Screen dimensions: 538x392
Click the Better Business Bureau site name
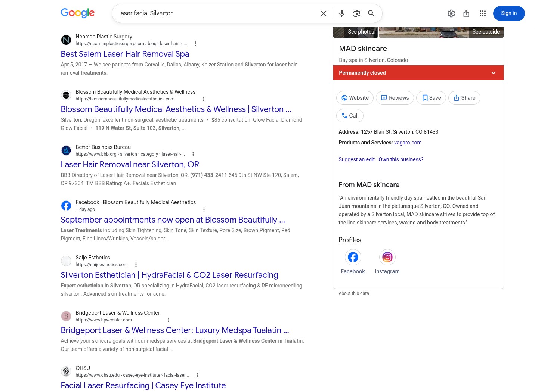click(x=103, y=147)
